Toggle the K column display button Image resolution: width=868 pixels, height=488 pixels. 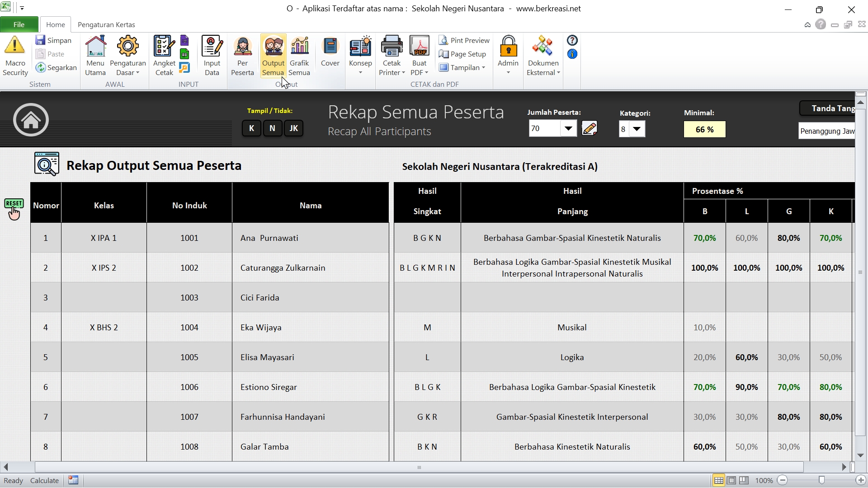pyautogui.click(x=251, y=128)
